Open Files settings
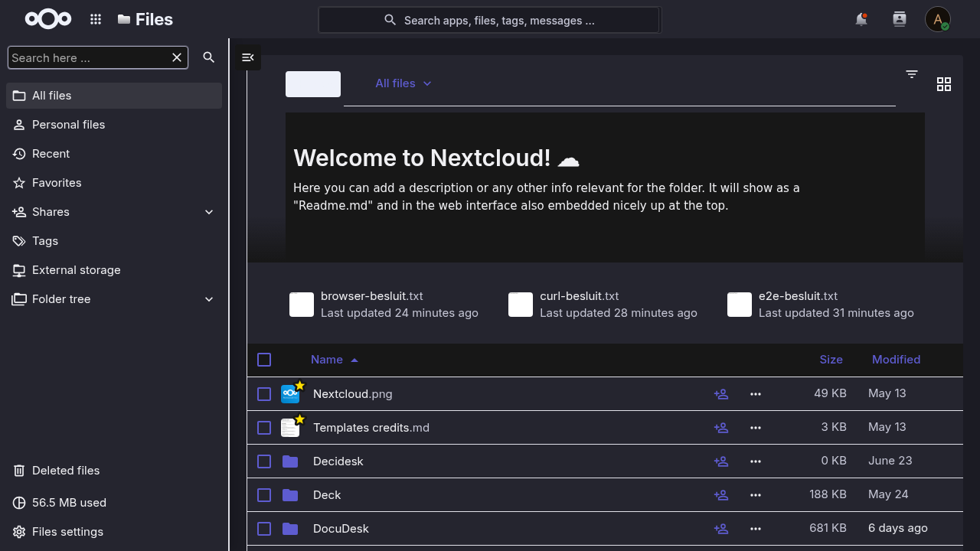Screen dimensions: 980x551 click(114, 532)
